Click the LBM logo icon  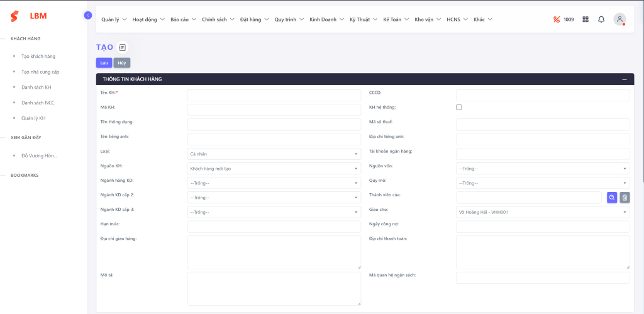(x=14, y=16)
